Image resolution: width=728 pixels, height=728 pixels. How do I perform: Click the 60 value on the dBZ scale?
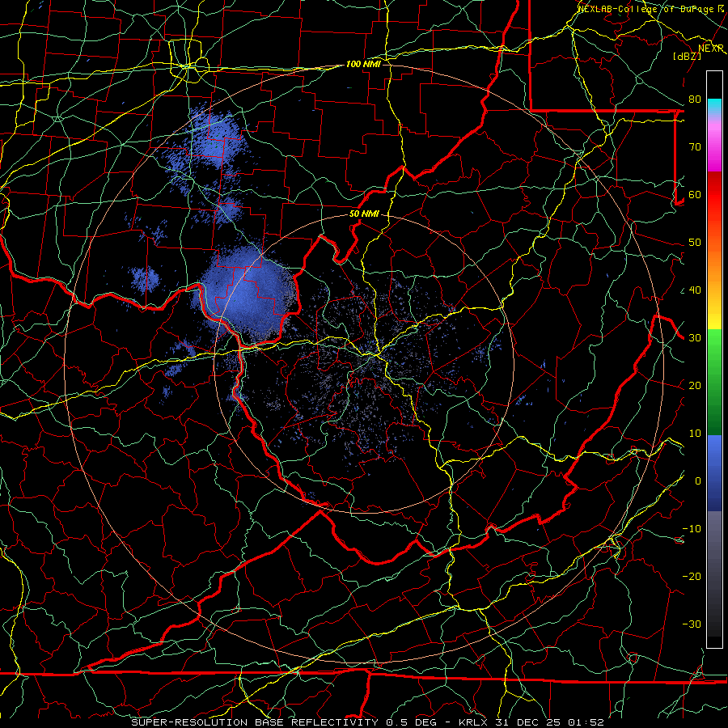click(695, 195)
